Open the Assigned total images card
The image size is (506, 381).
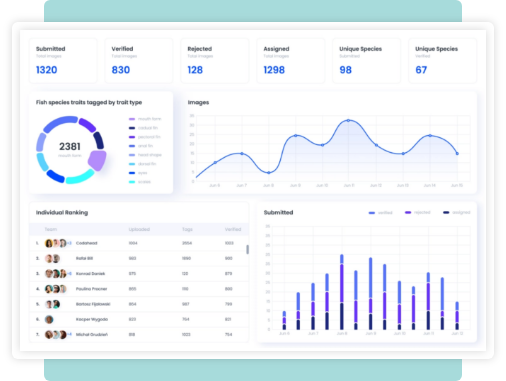click(291, 61)
